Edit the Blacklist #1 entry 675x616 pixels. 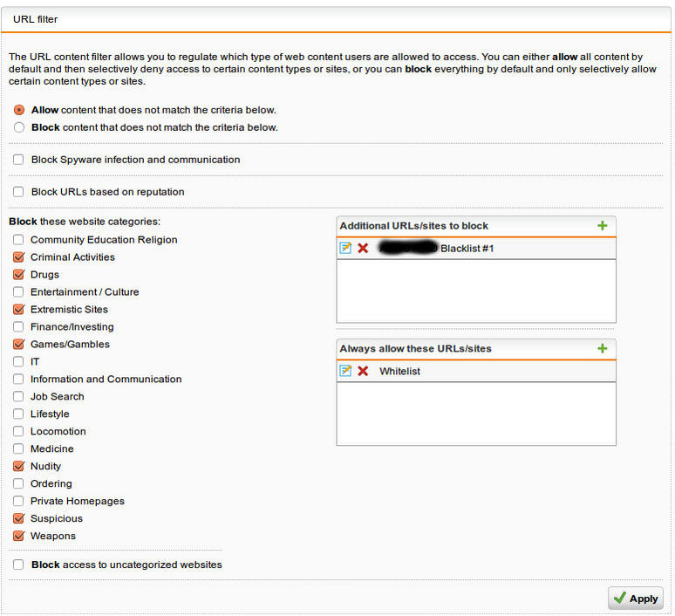(x=345, y=248)
